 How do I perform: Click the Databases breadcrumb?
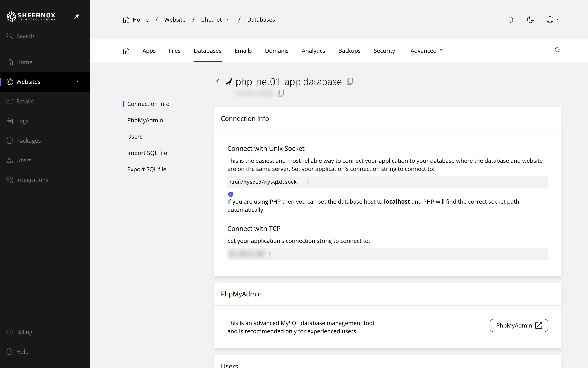[x=261, y=19]
